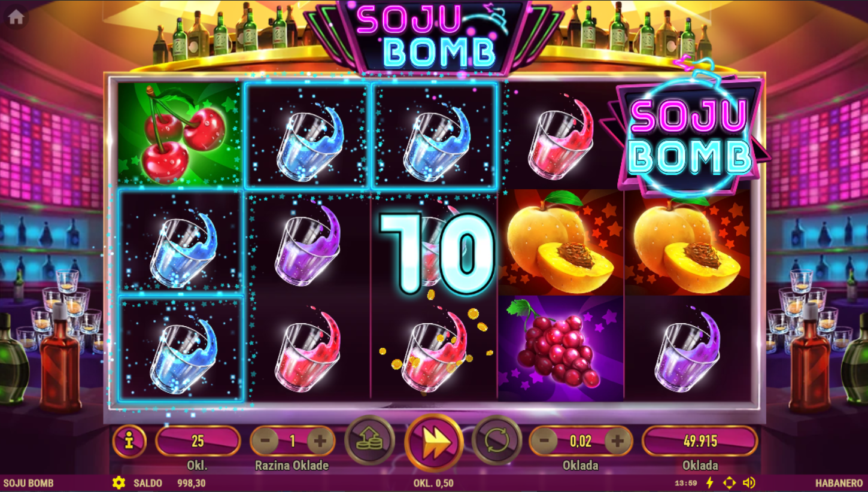
Task: Decrease the Razina Oklade bet level
Action: [x=265, y=442]
